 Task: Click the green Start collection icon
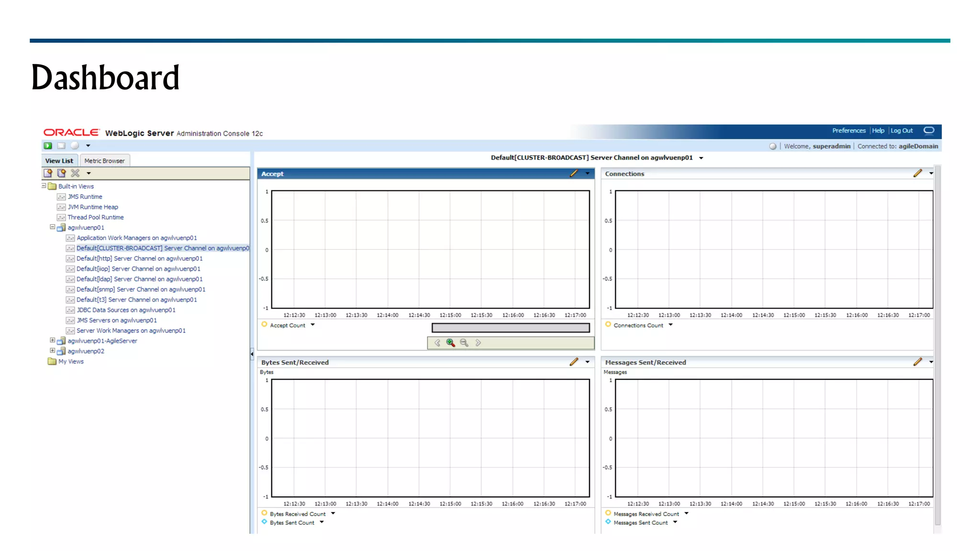pyautogui.click(x=48, y=146)
